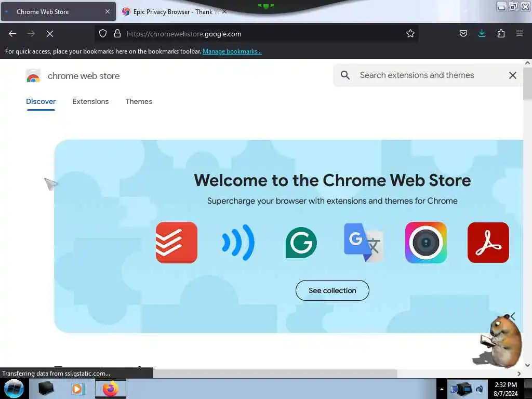Image resolution: width=532 pixels, height=399 pixels.
Task: Open the Manage bookmarks link
Action: pos(232,51)
